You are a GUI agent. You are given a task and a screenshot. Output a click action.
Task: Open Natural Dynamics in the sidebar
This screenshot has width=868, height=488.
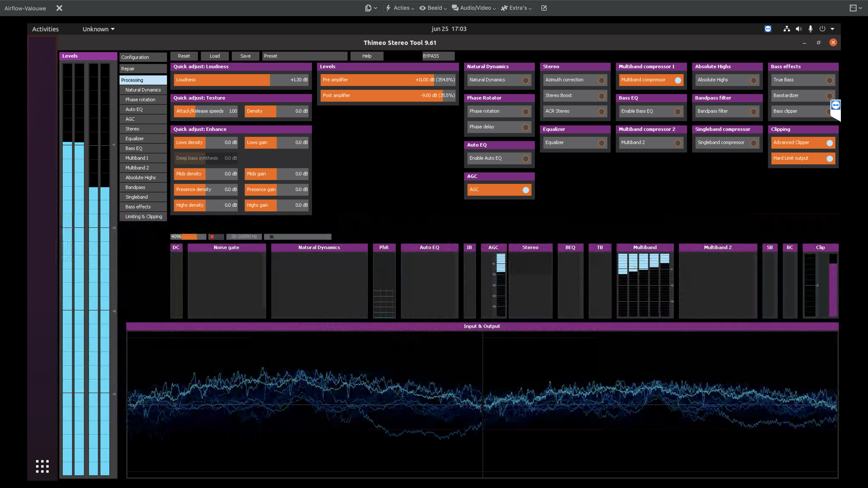click(143, 90)
